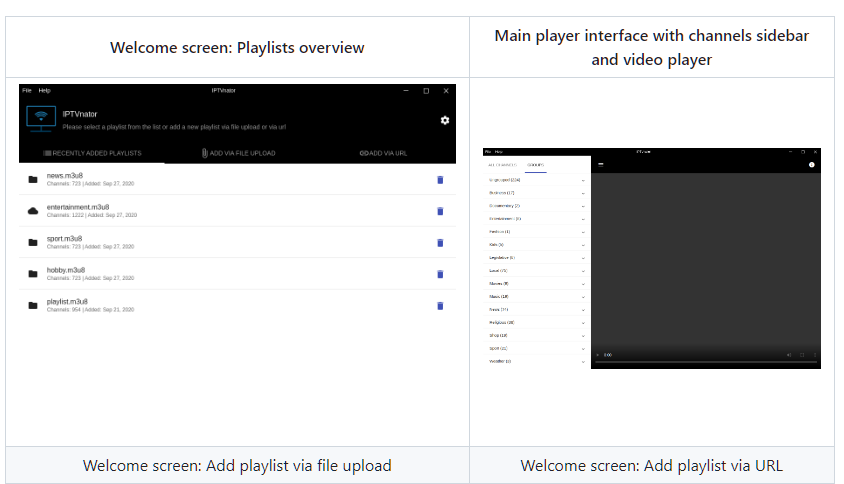Select the All Channels tab in the sidebar
The width and height of the screenshot is (844, 484).
click(502, 164)
